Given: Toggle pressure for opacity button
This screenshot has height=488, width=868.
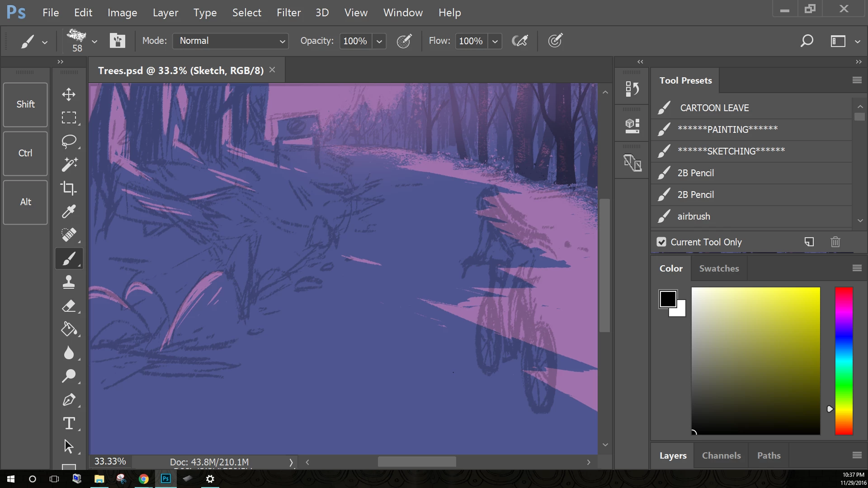Looking at the screenshot, I should pos(404,41).
